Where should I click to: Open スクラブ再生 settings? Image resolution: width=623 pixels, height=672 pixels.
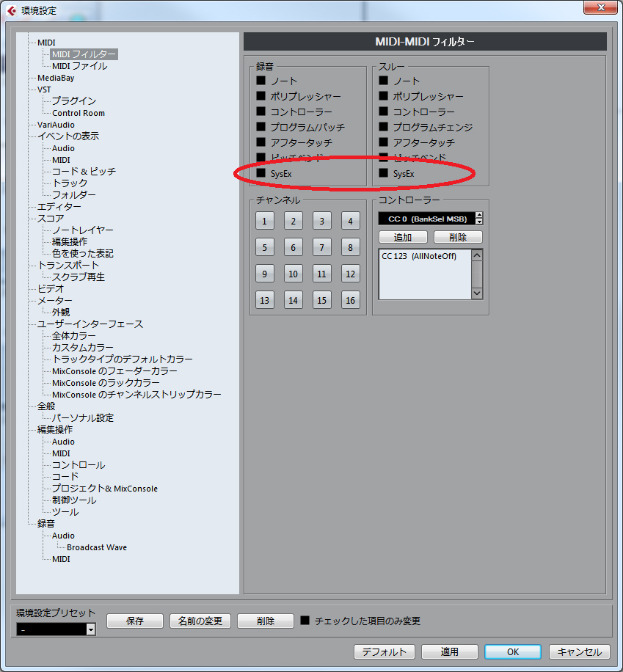point(79,277)
